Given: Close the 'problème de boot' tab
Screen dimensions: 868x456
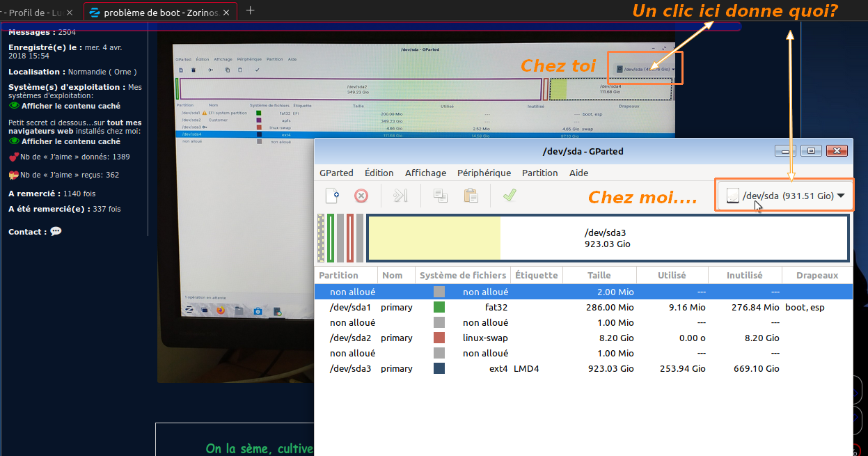Looking at the screenshot, I should (226, 12).
